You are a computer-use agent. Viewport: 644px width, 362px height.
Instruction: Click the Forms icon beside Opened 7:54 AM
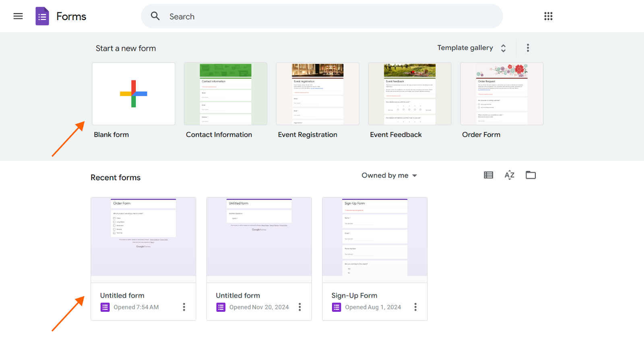point(105,307)
